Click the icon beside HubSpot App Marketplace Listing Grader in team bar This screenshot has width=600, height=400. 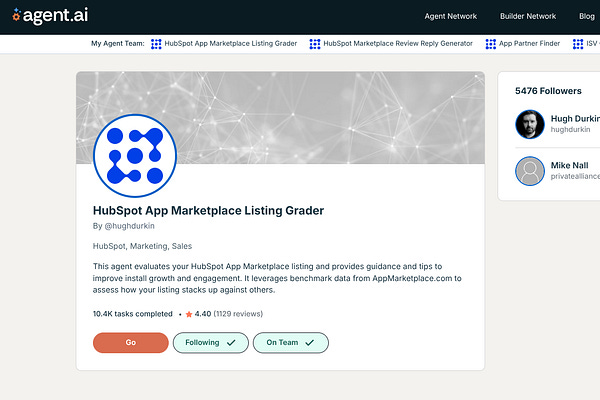point(156,44)
